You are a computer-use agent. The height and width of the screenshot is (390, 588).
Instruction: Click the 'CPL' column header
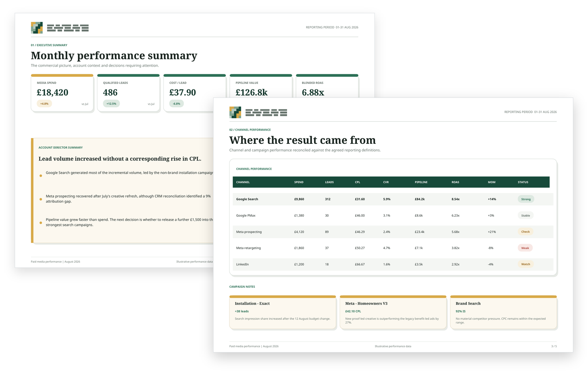358,182
